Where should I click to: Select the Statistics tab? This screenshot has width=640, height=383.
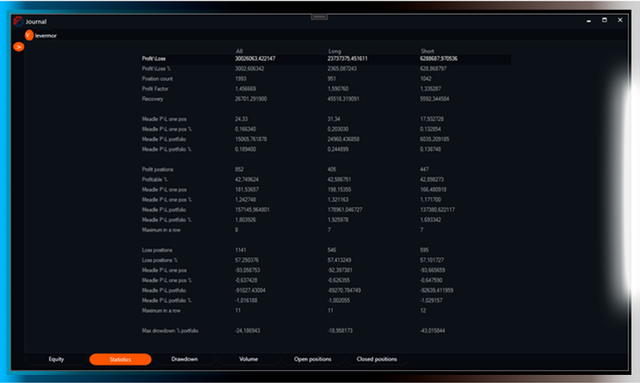[x=120, y=359]
